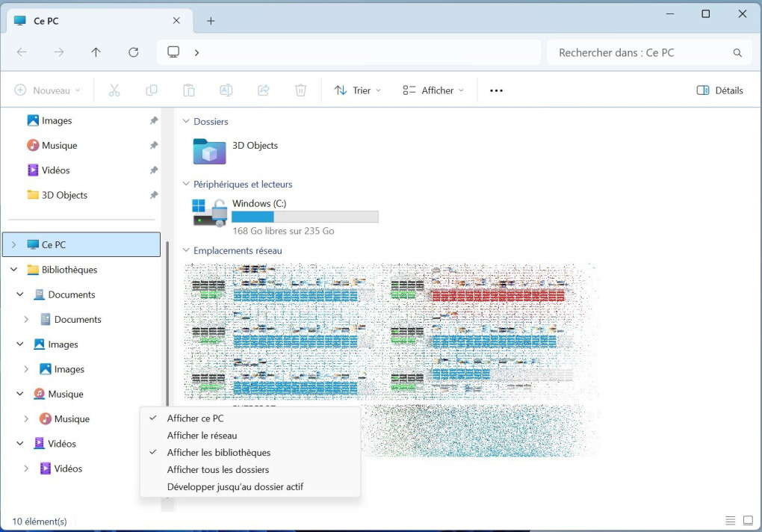Select the Ce PC tab
The width and height of the screenshot is (762, 532).
click(99, 21)
